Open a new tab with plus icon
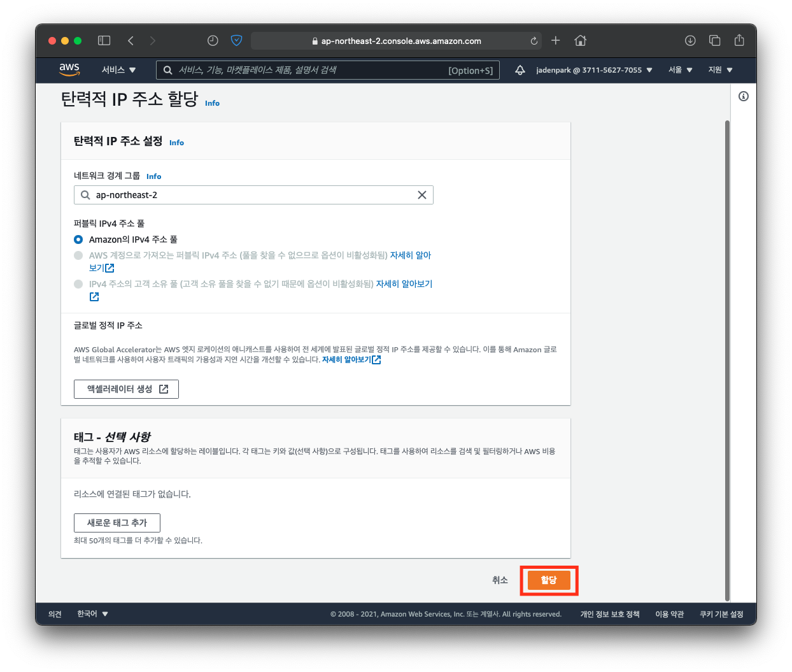This screenshot has height=672, width=792. pos(556,41)
